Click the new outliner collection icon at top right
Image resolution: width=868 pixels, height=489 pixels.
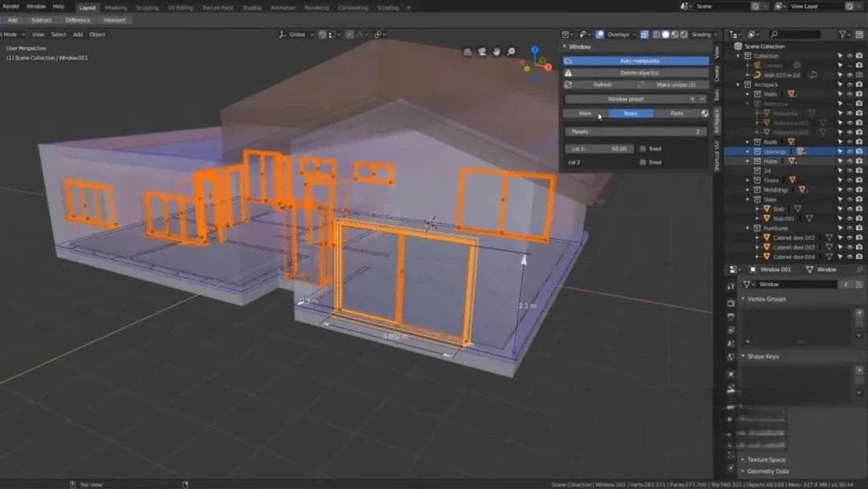click(x=859, y=35)
